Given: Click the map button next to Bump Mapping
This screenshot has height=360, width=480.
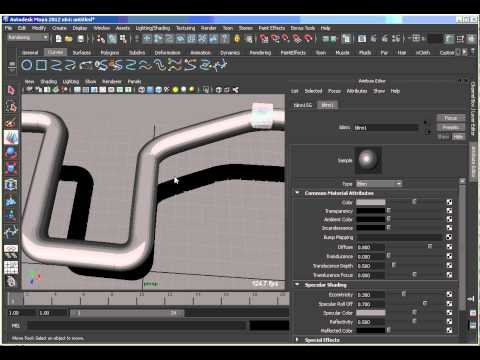Looking at the screenshot, I should (449, 237).
